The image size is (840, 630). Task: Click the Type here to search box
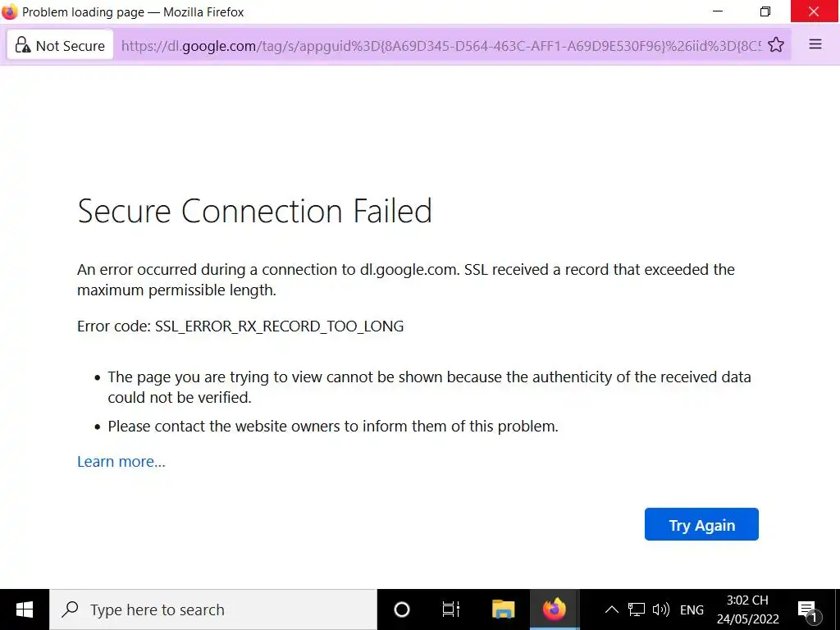(x=213, y=609)
